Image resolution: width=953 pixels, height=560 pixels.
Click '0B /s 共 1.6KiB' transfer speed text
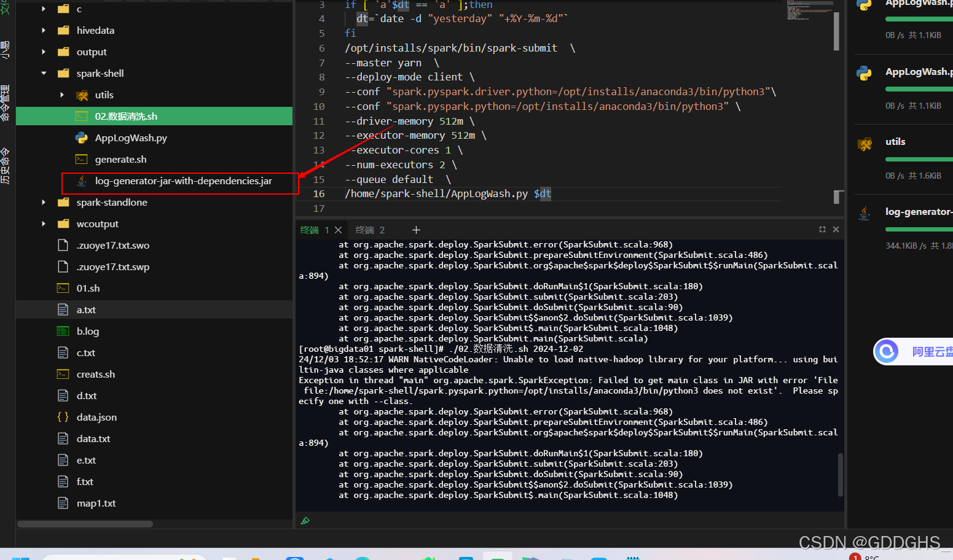[913, 176]
